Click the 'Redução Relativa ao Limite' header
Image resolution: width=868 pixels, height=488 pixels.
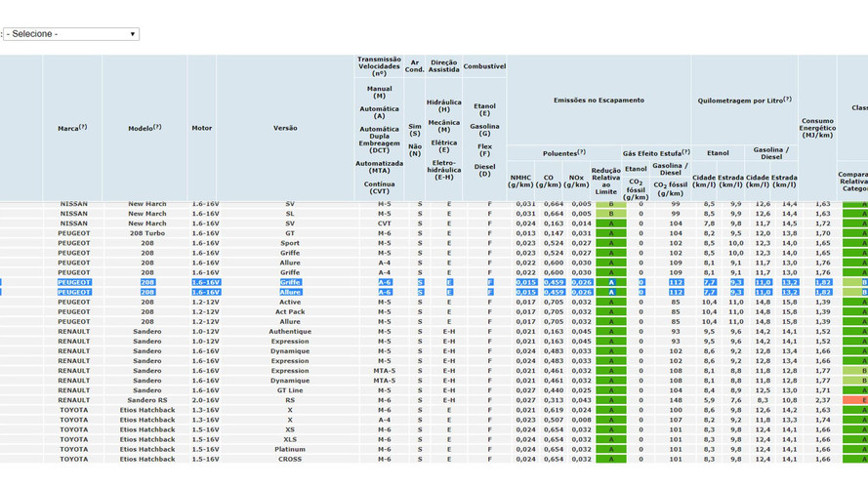[606, 181]
